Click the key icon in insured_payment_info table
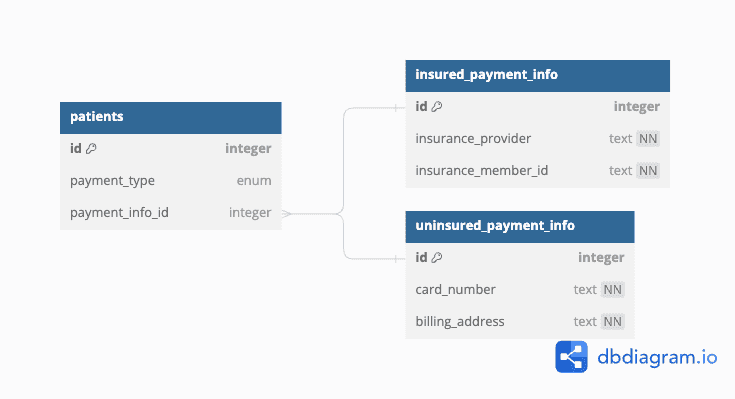Image resolution: width=735 pixels, height=399 pixels. pyautogui.click(x=436, y=106)
